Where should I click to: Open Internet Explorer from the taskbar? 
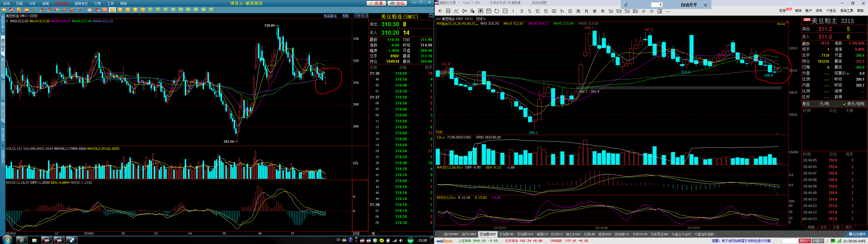click(x=22, y=240)
